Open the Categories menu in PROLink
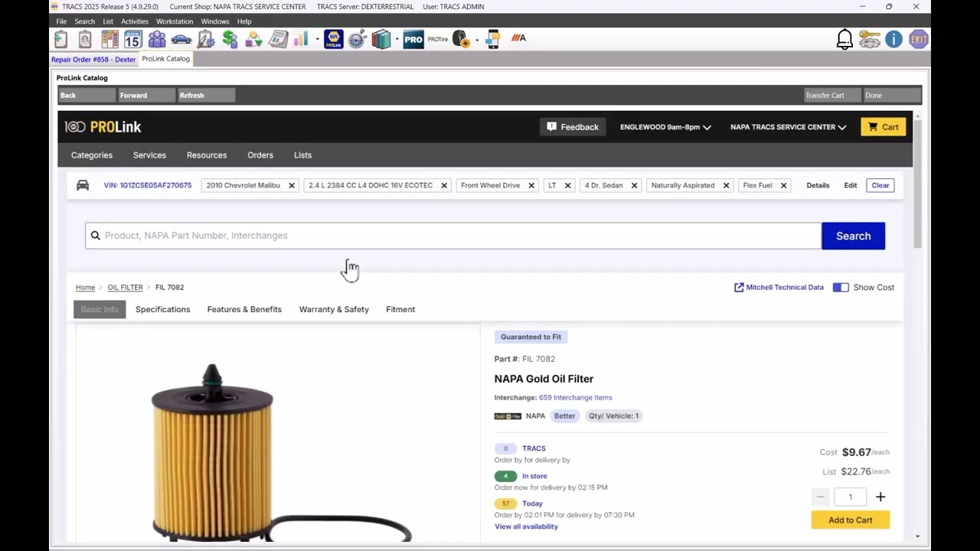Image resolution: width=980 pixels, height=551 pixels. pos(92,155)
